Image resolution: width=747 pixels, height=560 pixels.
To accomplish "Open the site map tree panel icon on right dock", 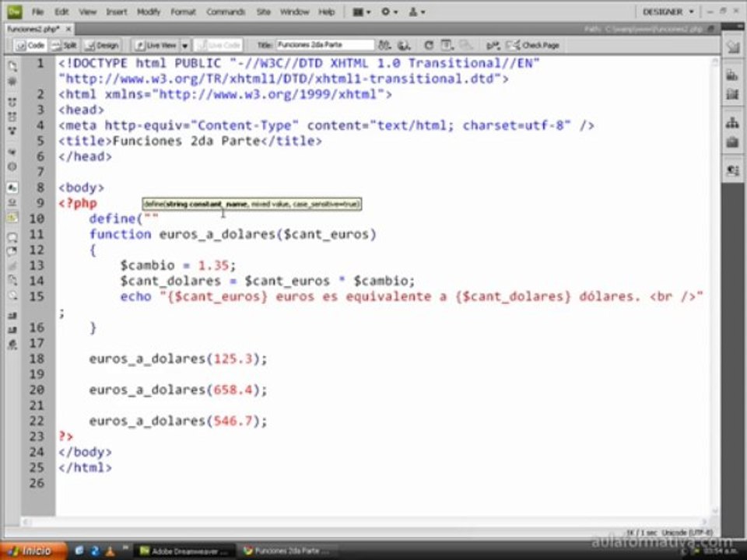I will 733,123.
